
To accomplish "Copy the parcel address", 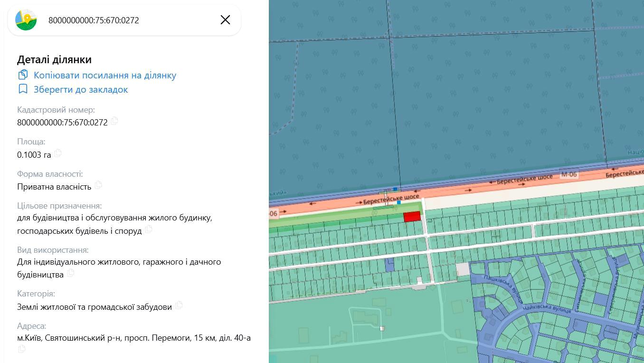I will [21, 349].
